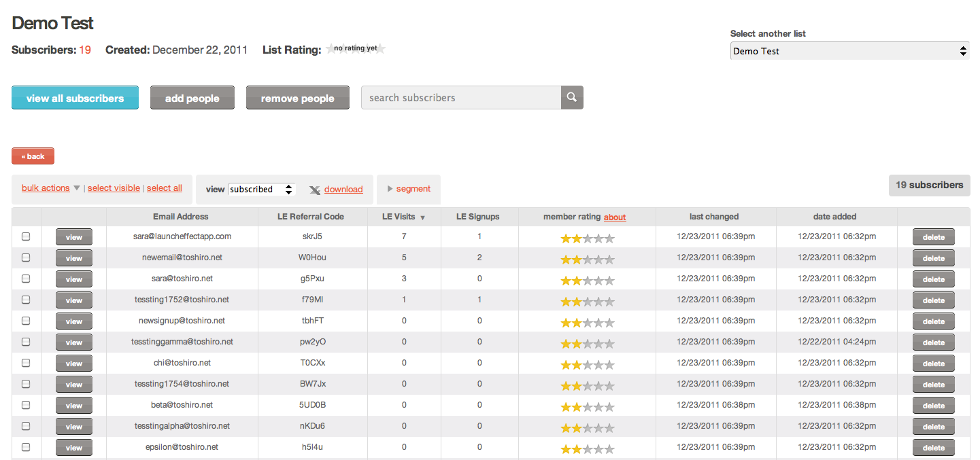Click the view all subscribers button
The width and height of the screenshot is (980, 460).
[x=75, y=98]
